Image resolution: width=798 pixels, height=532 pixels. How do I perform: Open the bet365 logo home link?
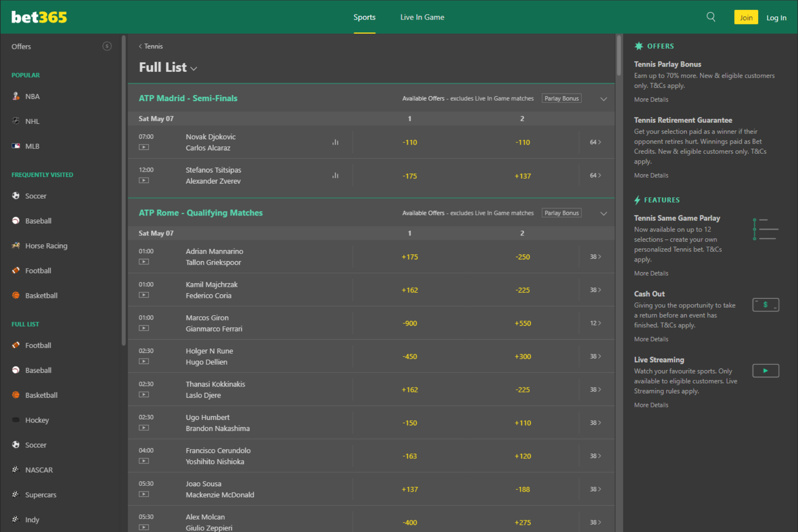pyautogui.click(x=39, y=17)
